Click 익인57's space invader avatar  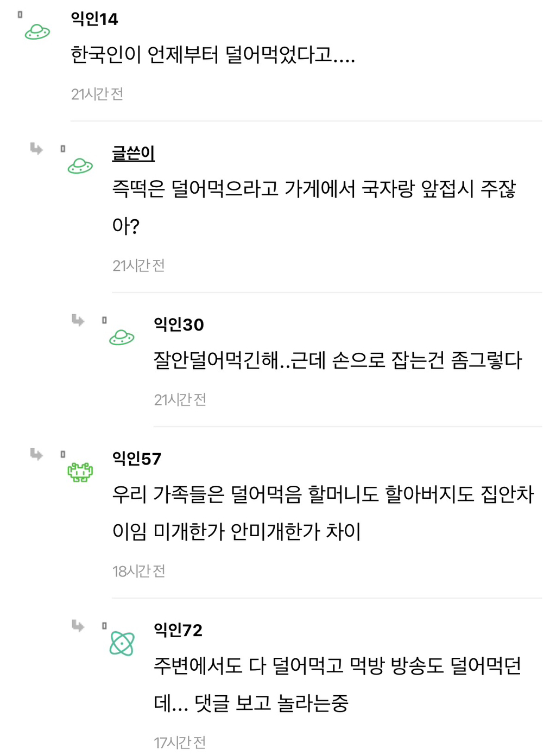[x=80, y=472]
